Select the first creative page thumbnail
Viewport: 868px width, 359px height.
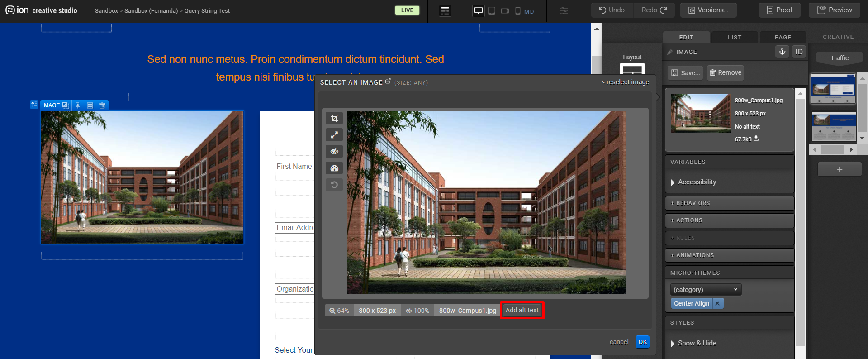coord(833,89)
